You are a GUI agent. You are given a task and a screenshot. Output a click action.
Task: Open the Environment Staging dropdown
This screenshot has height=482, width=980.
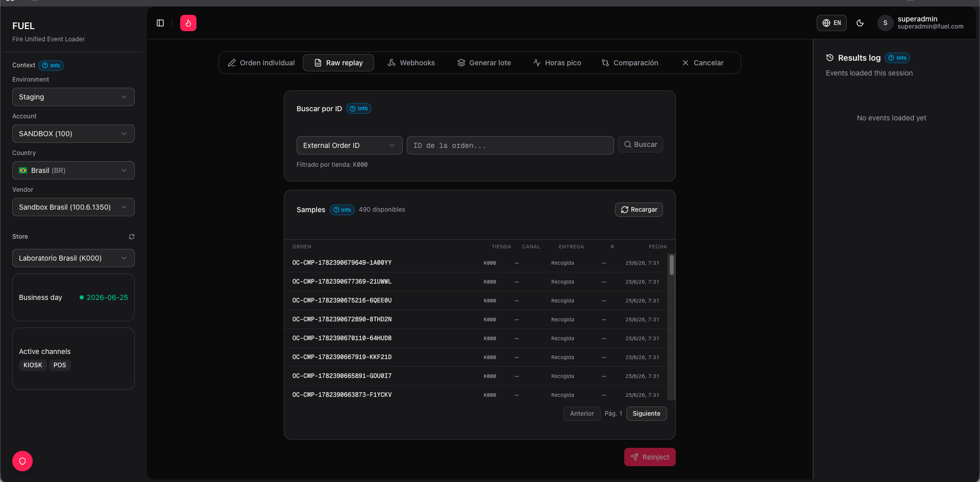pyautogui.click(x=73, y=97)
